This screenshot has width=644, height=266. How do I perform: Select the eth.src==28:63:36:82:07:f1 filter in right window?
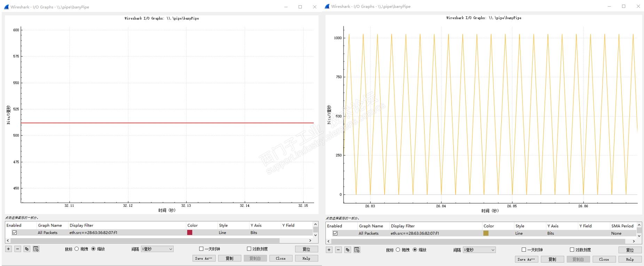[415, 233]
